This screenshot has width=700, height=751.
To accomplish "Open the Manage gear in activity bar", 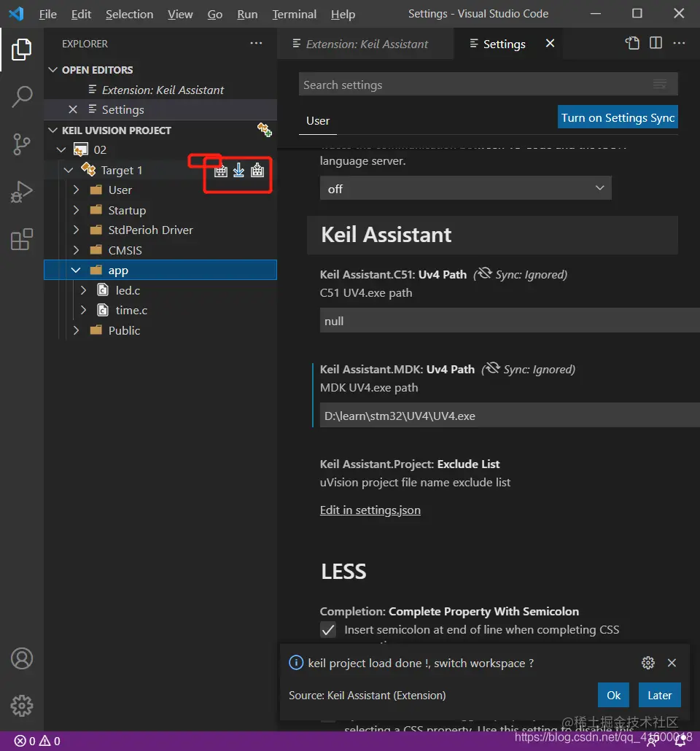I will tap(22, 706).
